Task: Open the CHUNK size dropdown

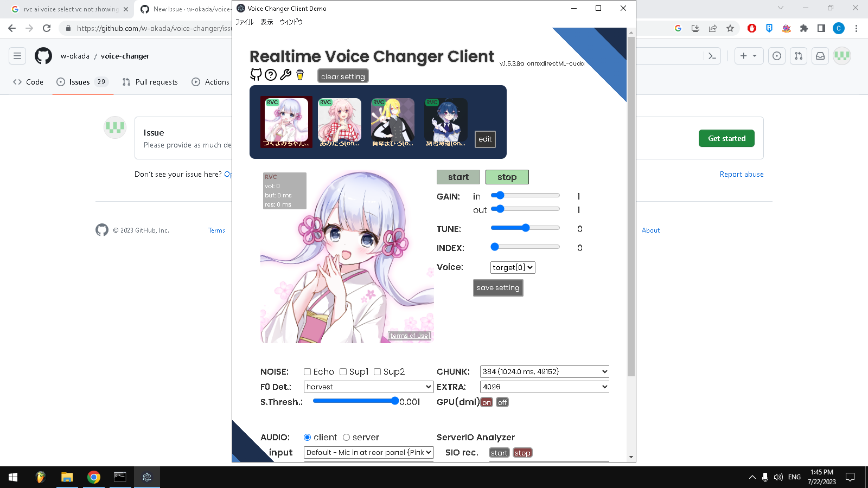Action: pos(544,371)
